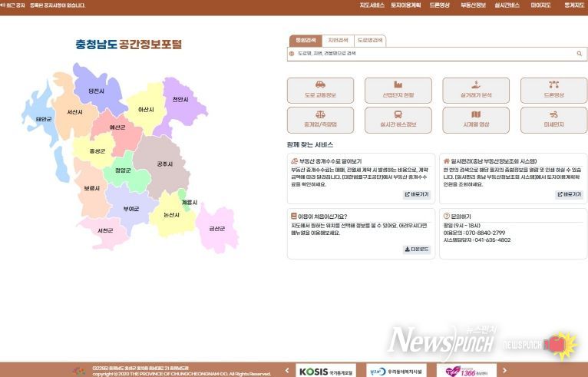The height and width of the screenshot is (377, 588).
Task: Switch to the 도로명검색 tab
Action: pos(370,40)
